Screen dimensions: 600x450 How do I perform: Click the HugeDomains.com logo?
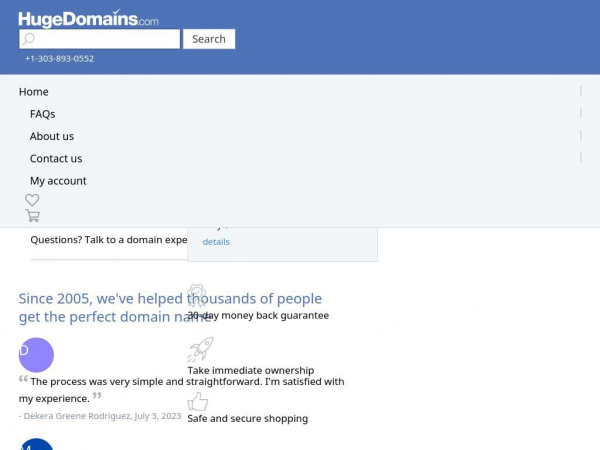point(88,18)
